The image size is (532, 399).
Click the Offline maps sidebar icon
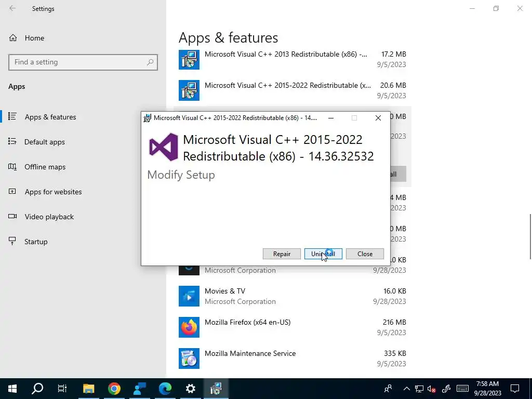click(x=12, y=166)
